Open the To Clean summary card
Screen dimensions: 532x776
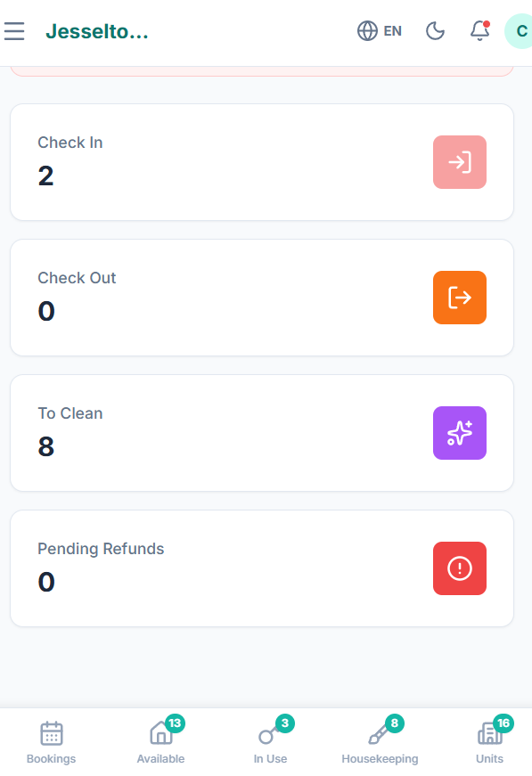point(261,433)
